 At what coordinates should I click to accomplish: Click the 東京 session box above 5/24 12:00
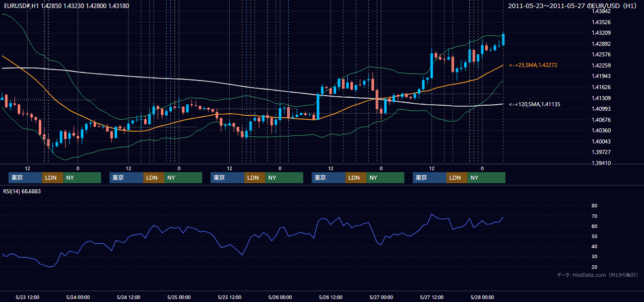click(126, 178)
